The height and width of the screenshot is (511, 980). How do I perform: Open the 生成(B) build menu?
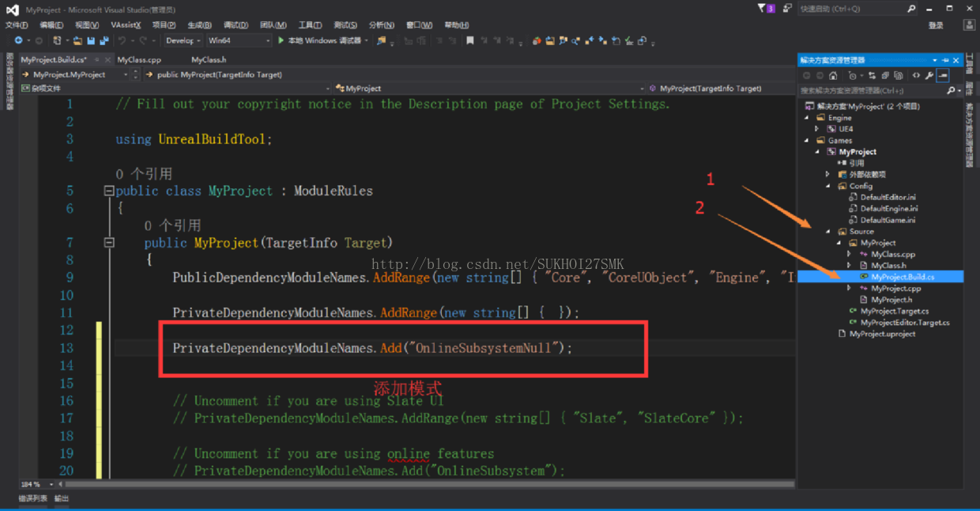tap(200, 25)
